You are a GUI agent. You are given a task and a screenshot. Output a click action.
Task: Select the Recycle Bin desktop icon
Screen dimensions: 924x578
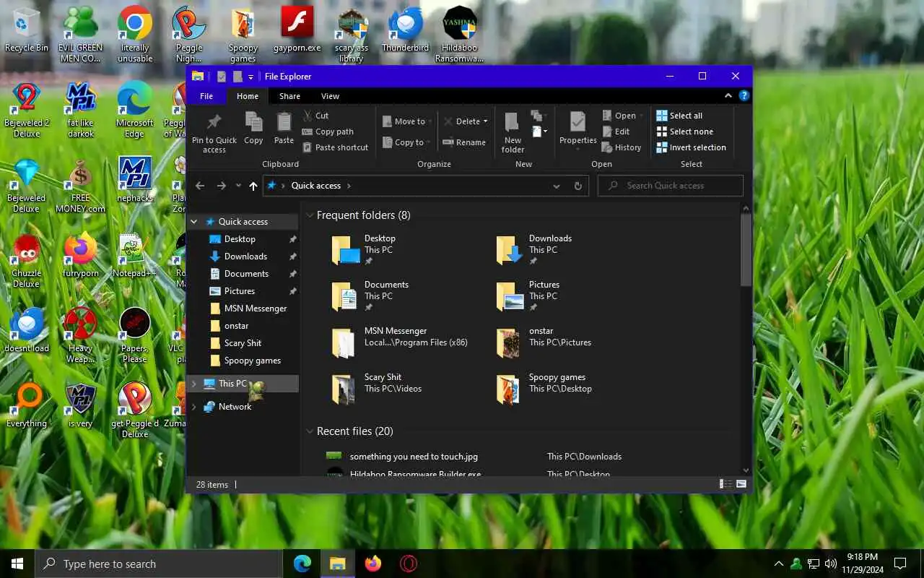pos(27,30)
